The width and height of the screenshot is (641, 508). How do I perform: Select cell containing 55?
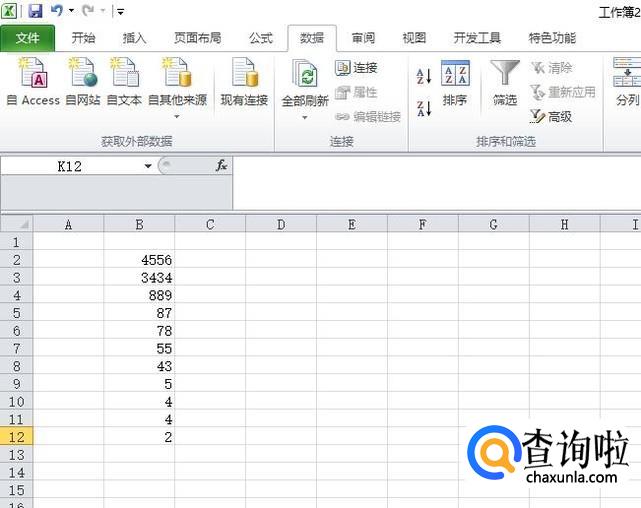[x=139, y=348]
